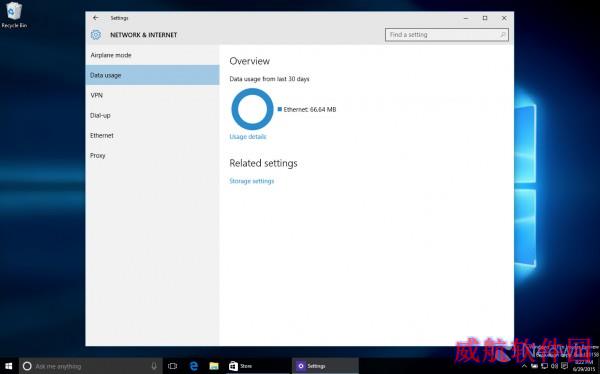
Task: Open Task View on the taskbar
Action: click(173, 366)
